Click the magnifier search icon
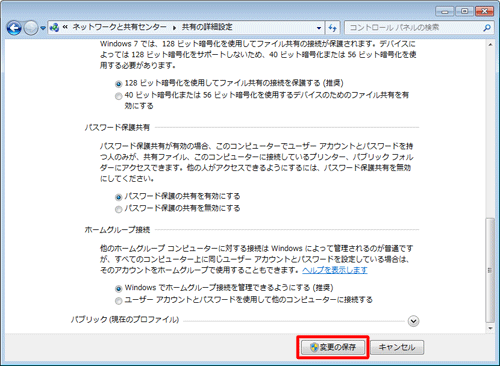Image resolution: width=500 pixels, height=366 pixels. coord(487,28)
